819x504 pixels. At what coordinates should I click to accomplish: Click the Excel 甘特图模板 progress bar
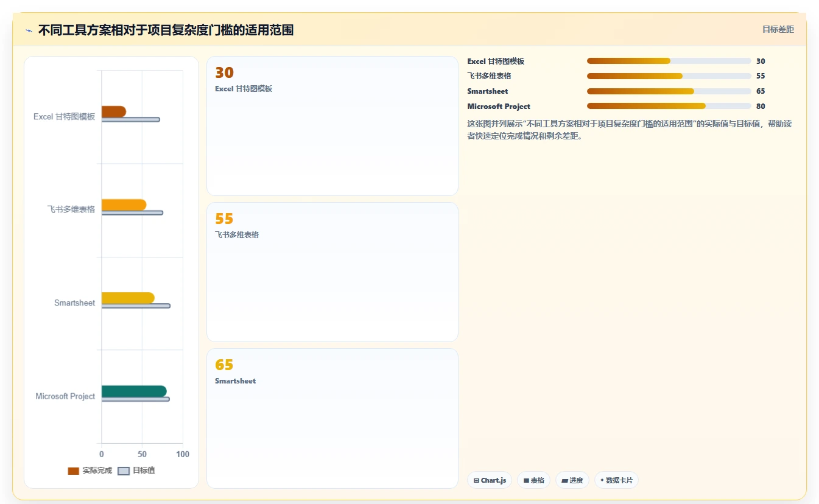pyautogui.click(x=669, y=61)
